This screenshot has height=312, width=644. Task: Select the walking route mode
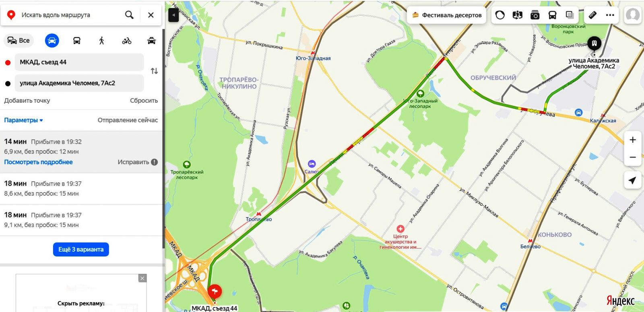101,41
